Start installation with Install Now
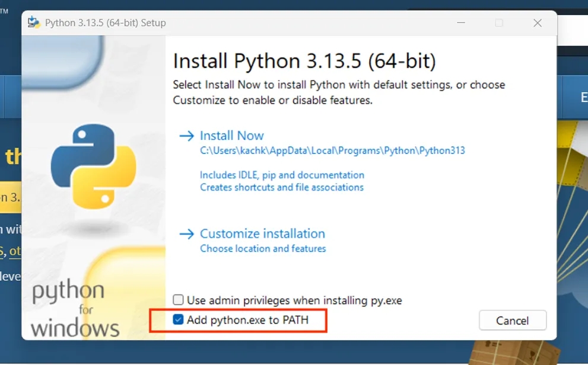This screenshot has width=588, height=365. [x=232, y=136]
